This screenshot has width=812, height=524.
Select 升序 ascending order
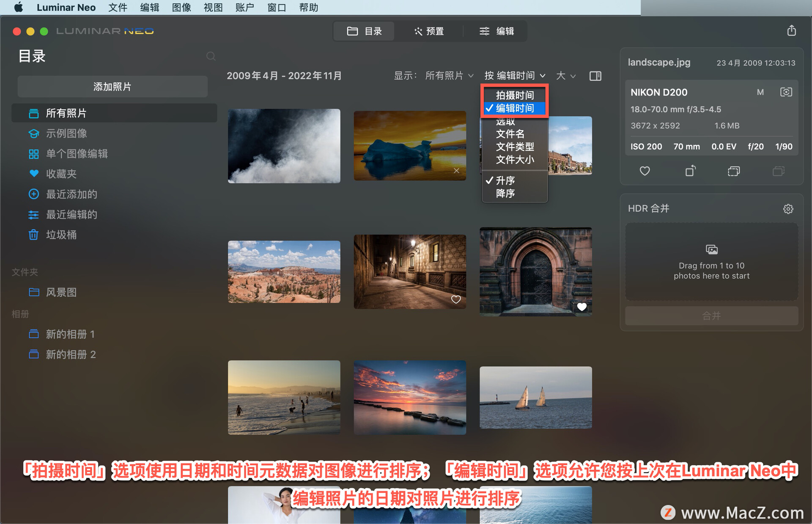(515, 180)
